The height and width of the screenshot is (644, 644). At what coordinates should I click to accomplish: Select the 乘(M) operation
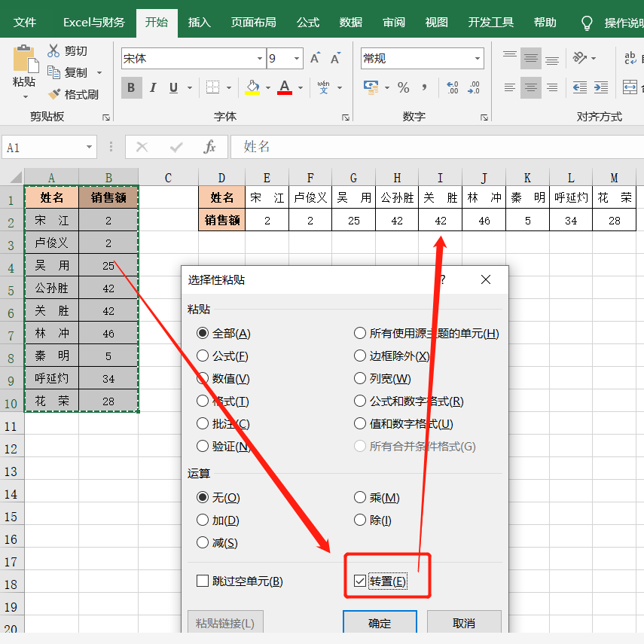[x=377, y=497]
